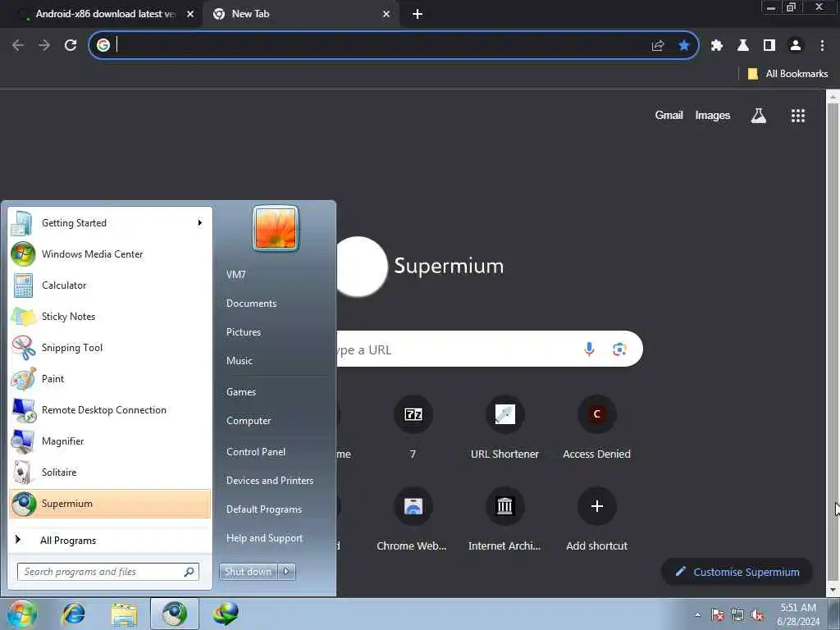The width and height of the screenshot is (840, 630).
Task: Close the New Tab tab
Action: (386, 14)
